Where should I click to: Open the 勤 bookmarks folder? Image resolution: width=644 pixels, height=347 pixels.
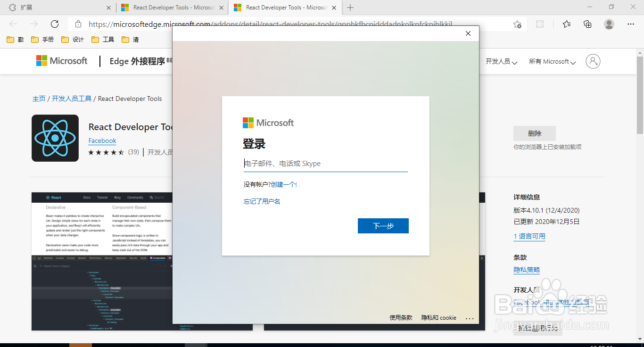(x=15, y=40)
